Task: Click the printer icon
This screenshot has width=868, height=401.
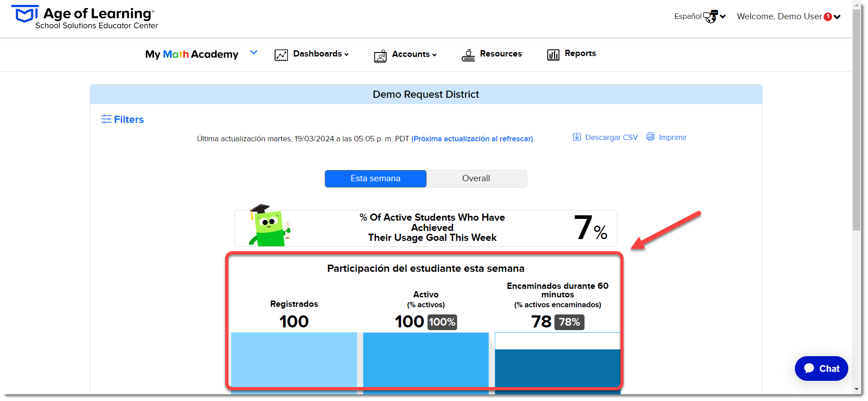Action: 650,137
